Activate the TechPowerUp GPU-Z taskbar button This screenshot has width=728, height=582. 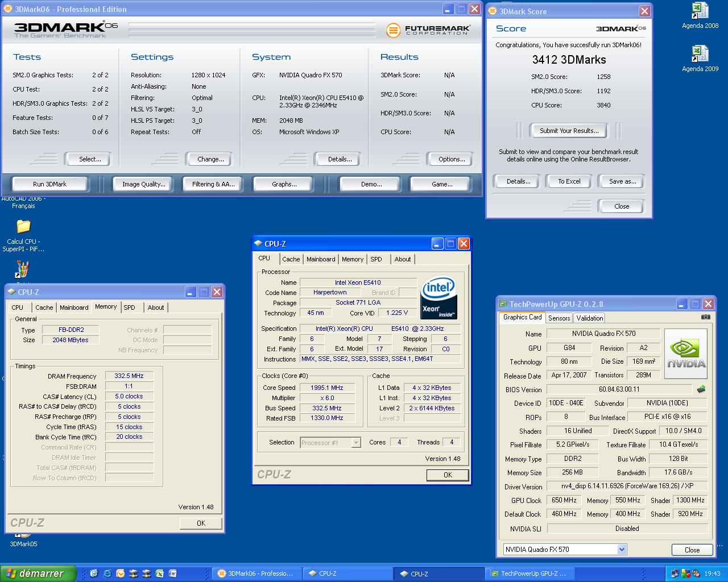pos(530,573)
